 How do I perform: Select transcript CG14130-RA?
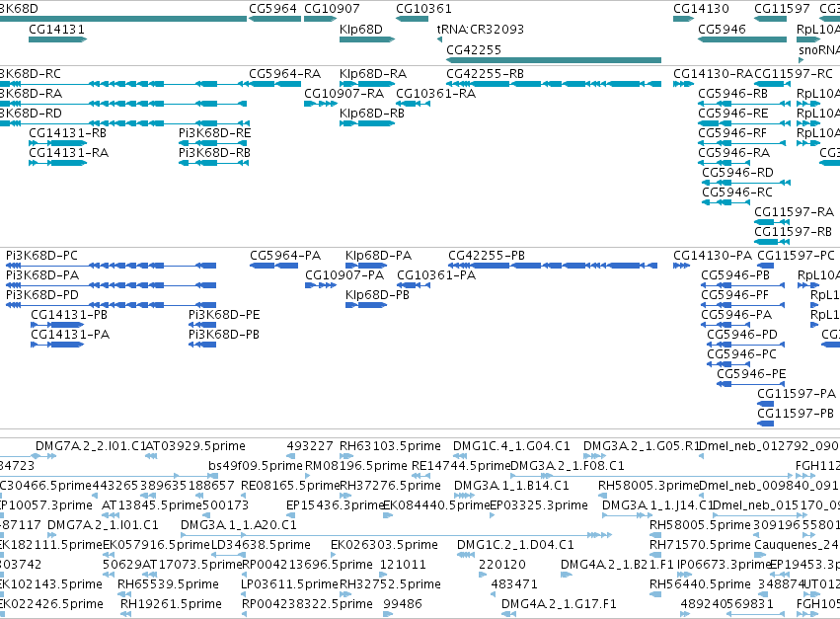pyautogui.click(x=684, y=84)
